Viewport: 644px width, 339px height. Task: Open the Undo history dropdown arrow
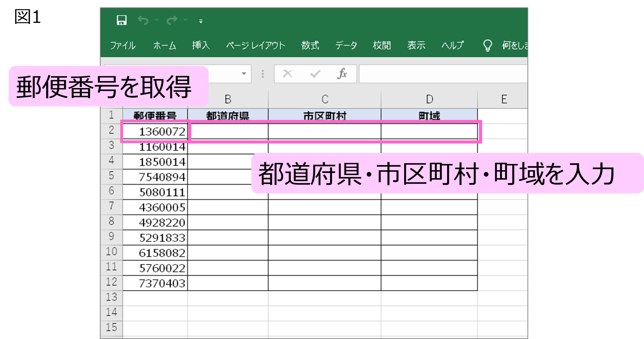[x=156, y=20]
